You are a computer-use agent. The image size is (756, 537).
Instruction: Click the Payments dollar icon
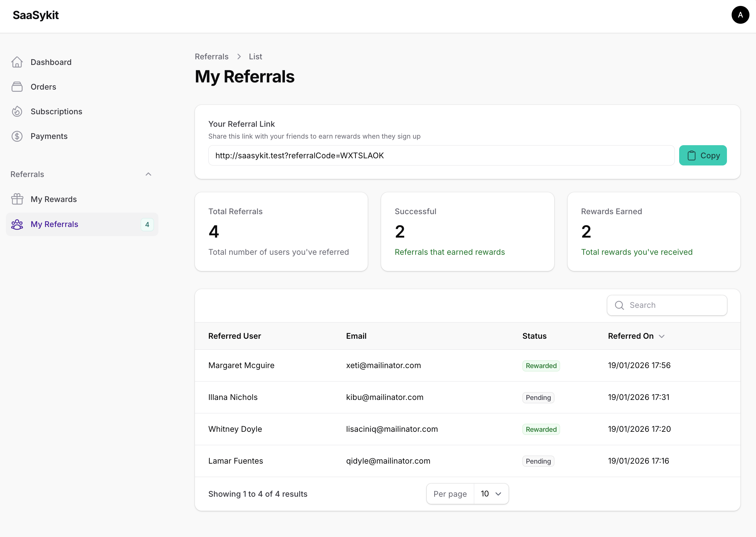click(x=17, y=136)
